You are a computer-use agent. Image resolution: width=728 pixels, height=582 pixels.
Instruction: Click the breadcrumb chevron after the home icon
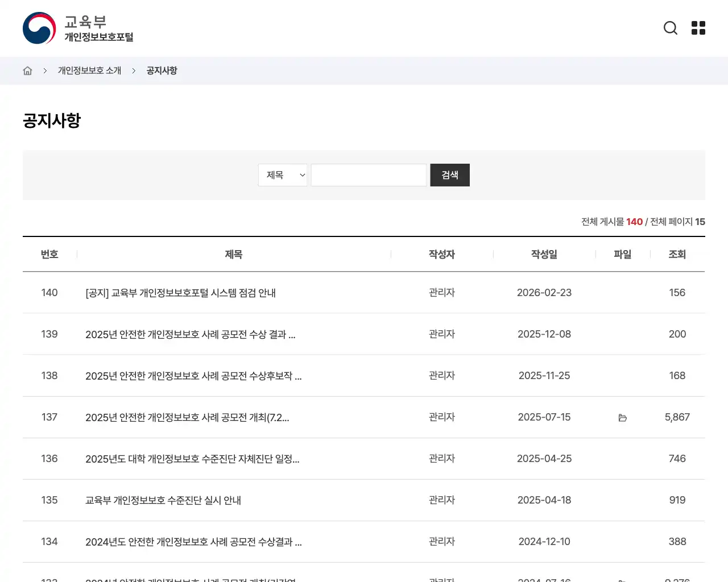45,70
